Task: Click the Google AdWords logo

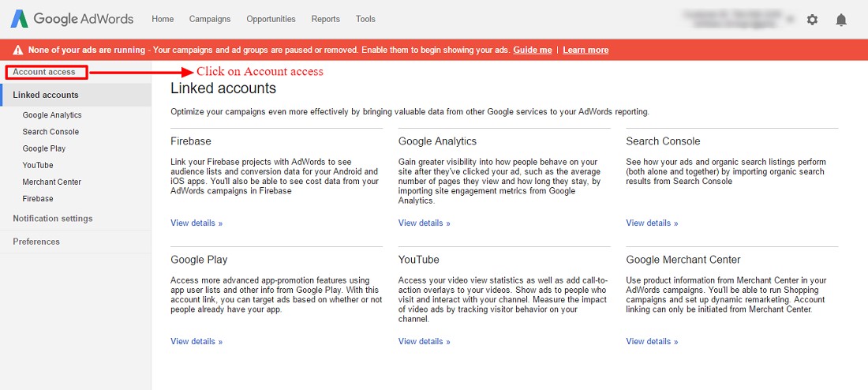Action: 72,19
